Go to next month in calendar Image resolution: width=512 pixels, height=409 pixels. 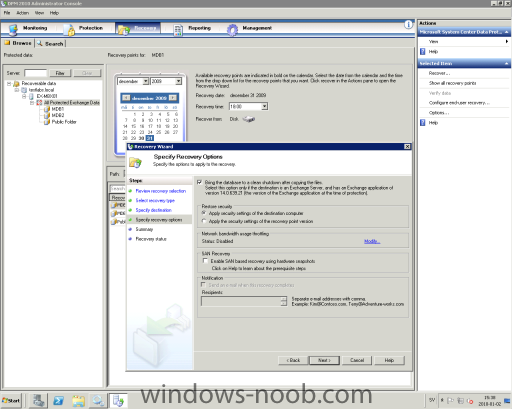(173, 98)
